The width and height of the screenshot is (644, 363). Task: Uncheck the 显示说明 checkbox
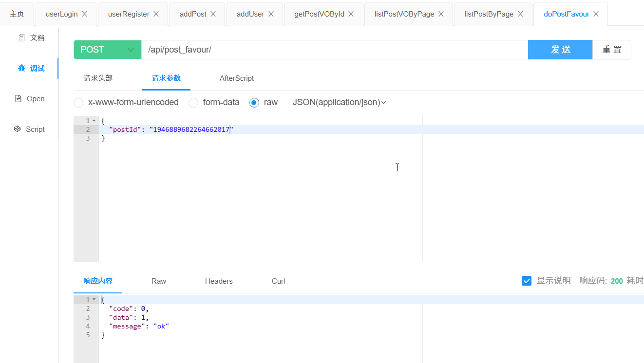coord(527,281)
